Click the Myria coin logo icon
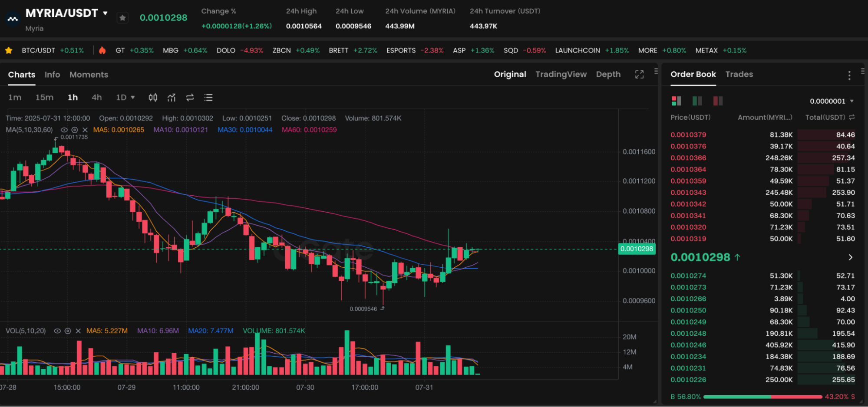Viewport: 868px width, 407px height. 13,19
